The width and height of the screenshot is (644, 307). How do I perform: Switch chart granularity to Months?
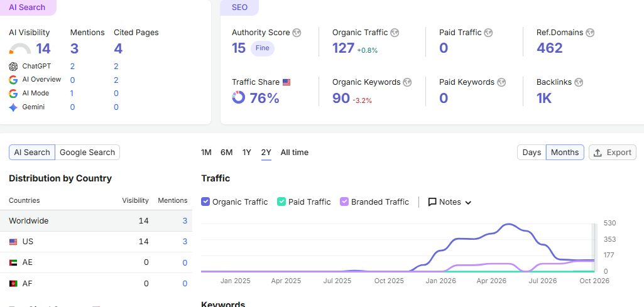565,153
